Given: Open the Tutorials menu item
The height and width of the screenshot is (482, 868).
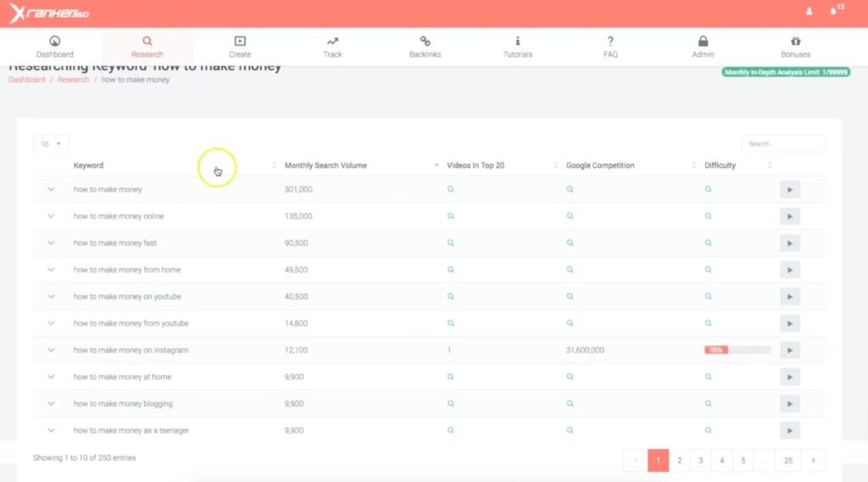Looking at the screenshot, I should (517, 47).
